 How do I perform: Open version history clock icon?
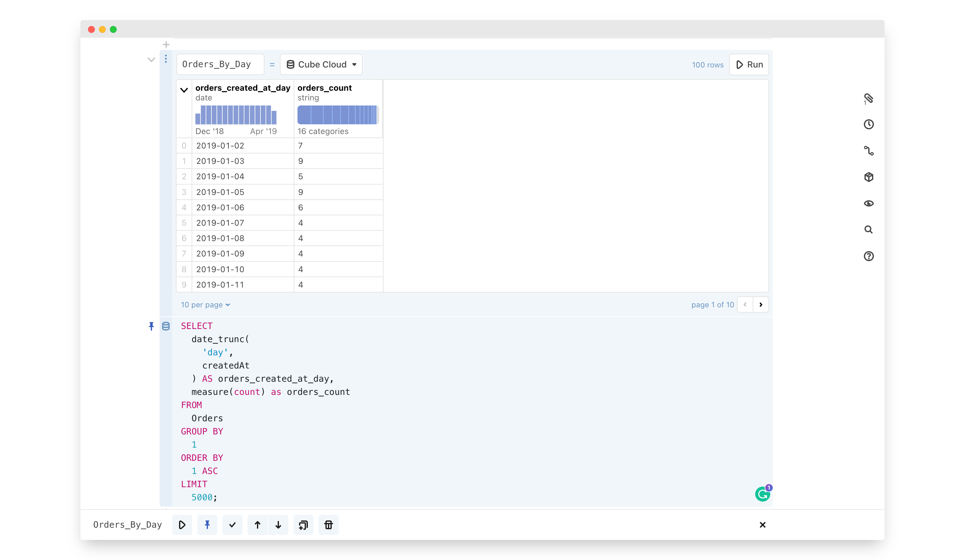pos(868,124)
